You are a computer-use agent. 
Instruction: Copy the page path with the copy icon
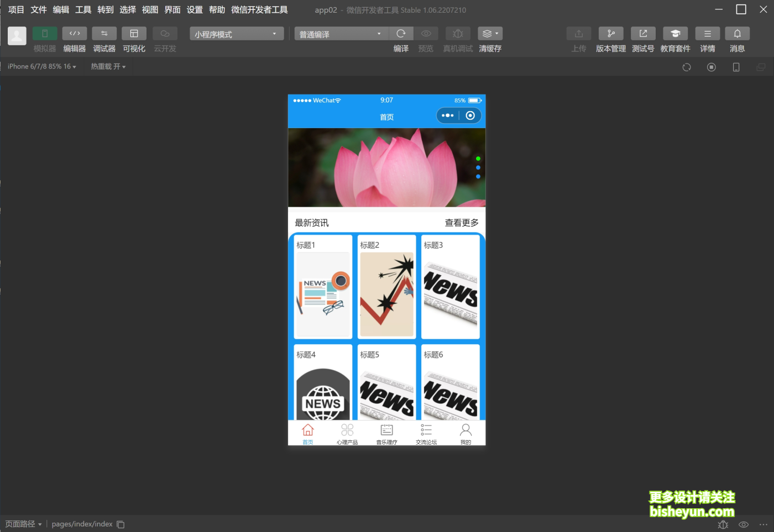[121, 524]
